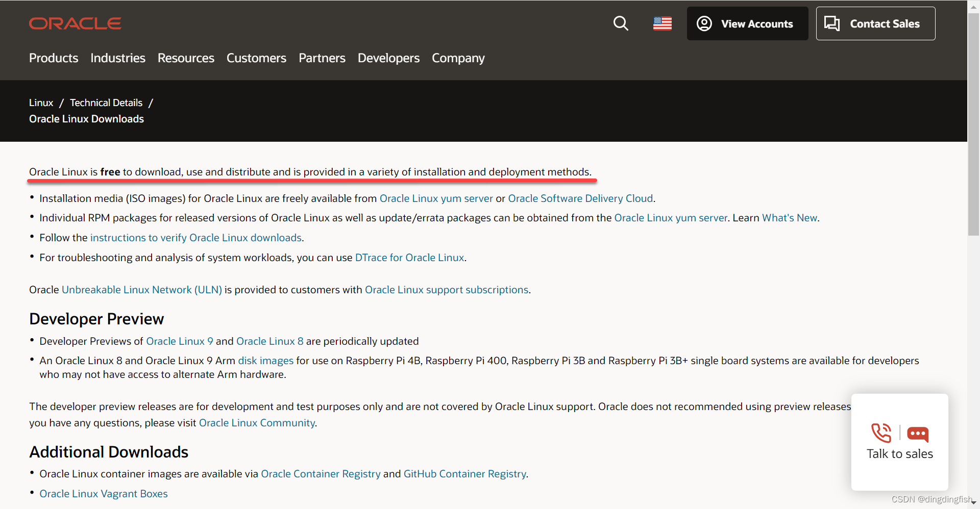Open the Partners menu
This screenshot has width=980, height=509.
322,58
